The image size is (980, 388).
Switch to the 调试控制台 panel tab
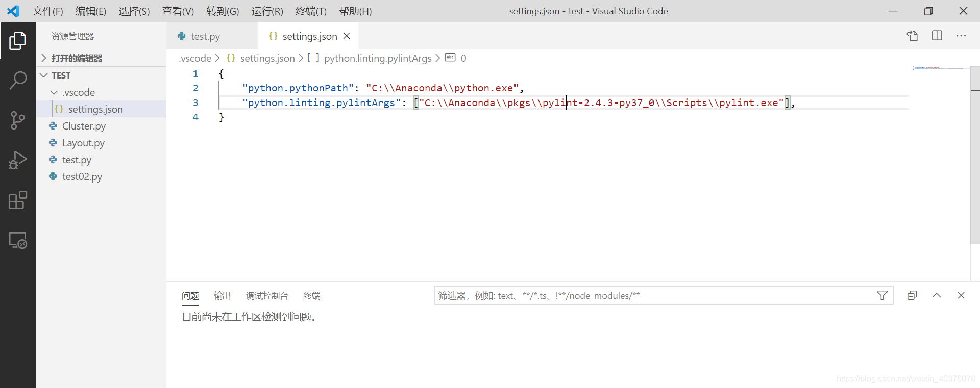click(267, 296)
